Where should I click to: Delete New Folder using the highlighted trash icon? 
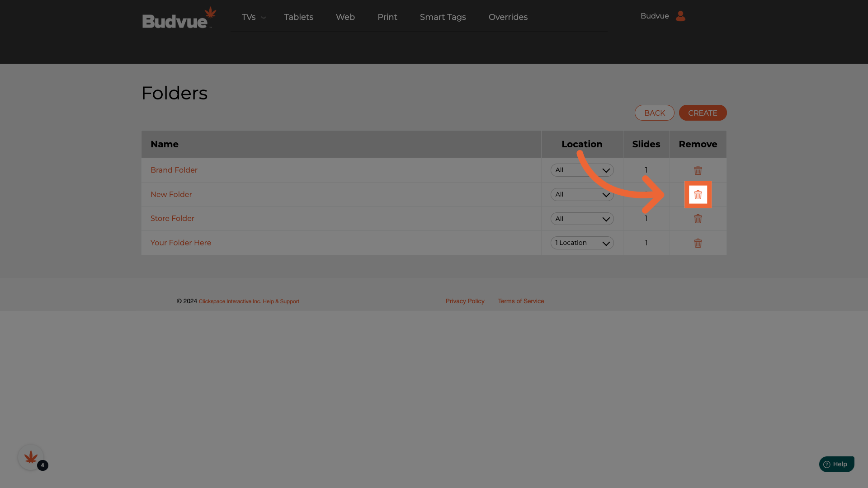(x=698, y=195)
